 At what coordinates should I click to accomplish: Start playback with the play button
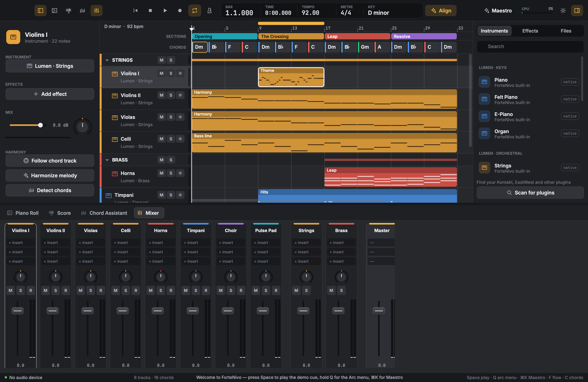click(165, 10)
